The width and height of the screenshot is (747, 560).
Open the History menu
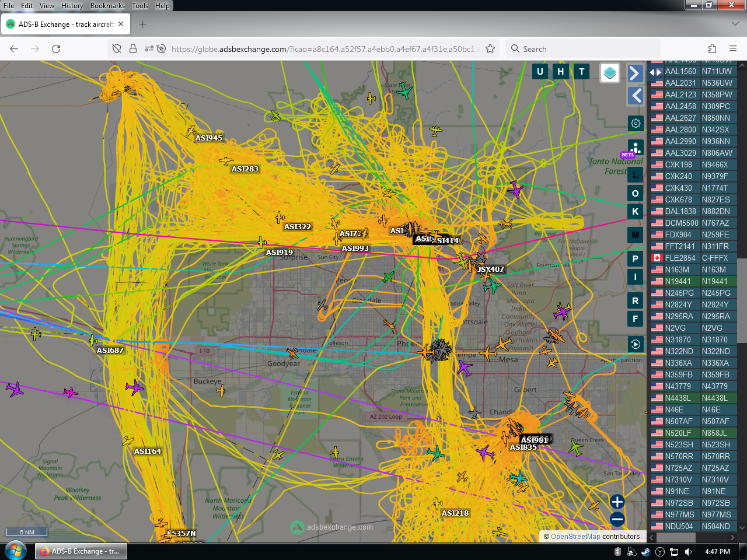[x=72, y=6]
